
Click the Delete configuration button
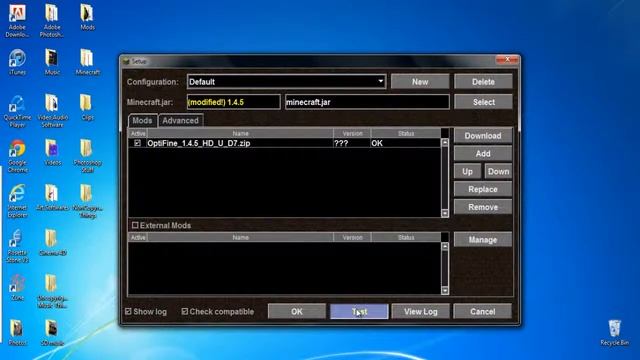click(x=483, y=82)
